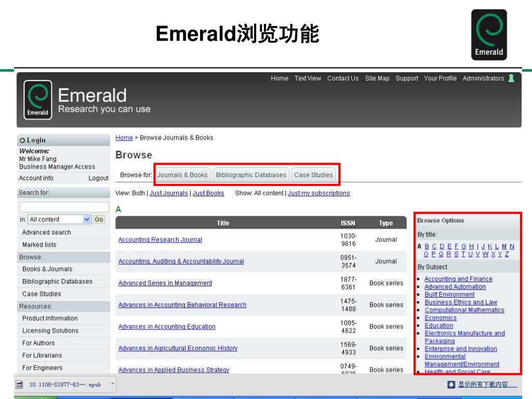The image size is (532, 399).
Task: Click Books & Journals in the Browse sidebar
Action: pos(47,269)
